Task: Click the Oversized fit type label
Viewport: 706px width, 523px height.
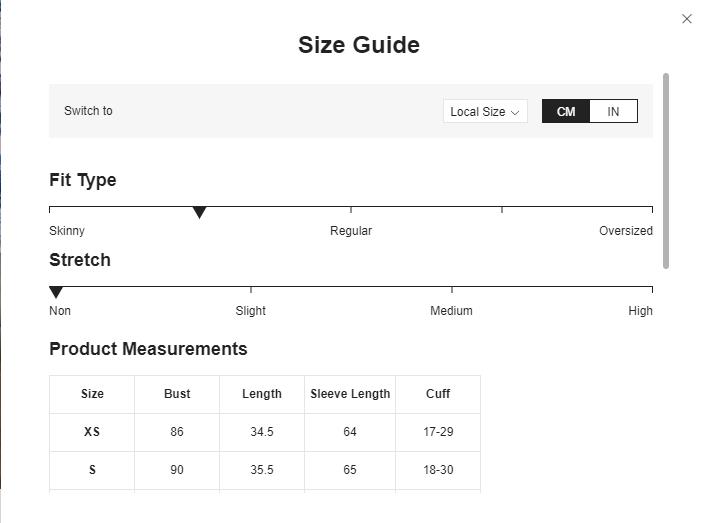Action: 625,231
